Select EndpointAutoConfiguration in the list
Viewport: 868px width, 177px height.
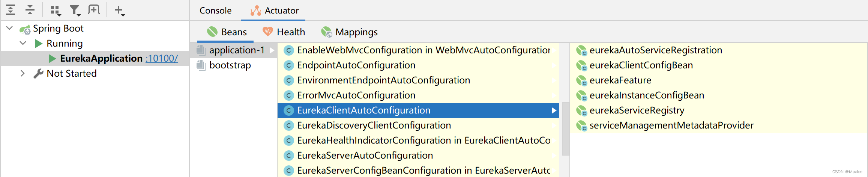(x=418, y=65)
